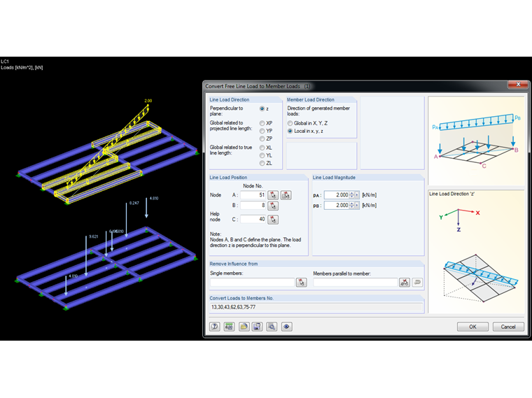Image resolution: width=532 pixels, height=398 pixels.
Task: Click the node B number field
Action: pyautogui.click(x=253, y=206)
